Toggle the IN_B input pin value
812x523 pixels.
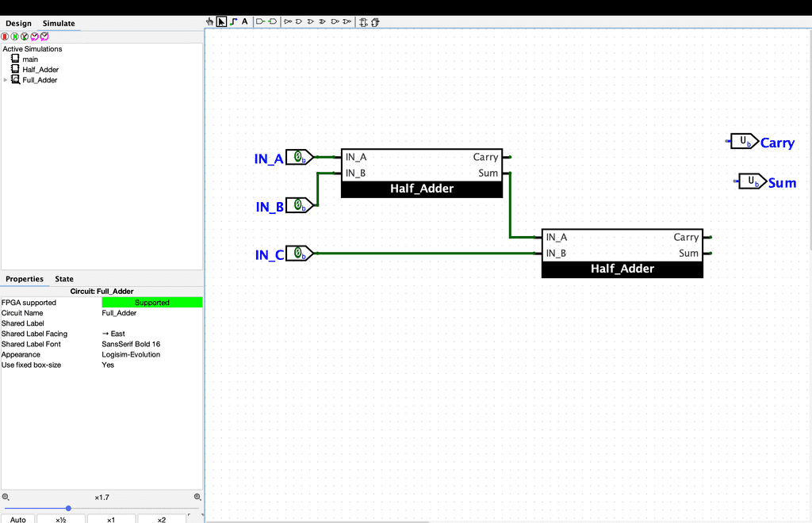pos(297,205)
